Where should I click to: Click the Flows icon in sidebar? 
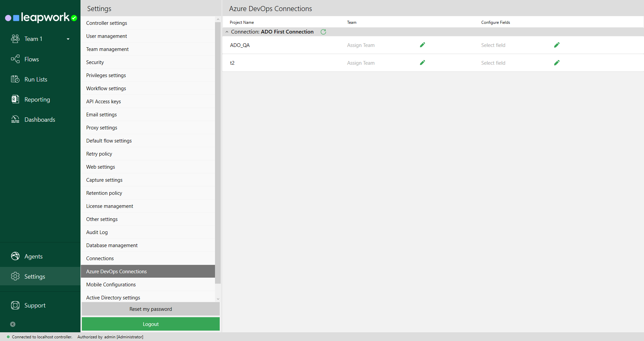coord(15,59)
